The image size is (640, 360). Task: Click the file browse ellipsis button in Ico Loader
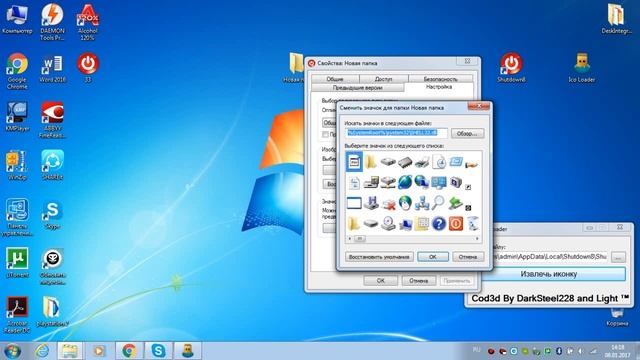tap(618, 257)
